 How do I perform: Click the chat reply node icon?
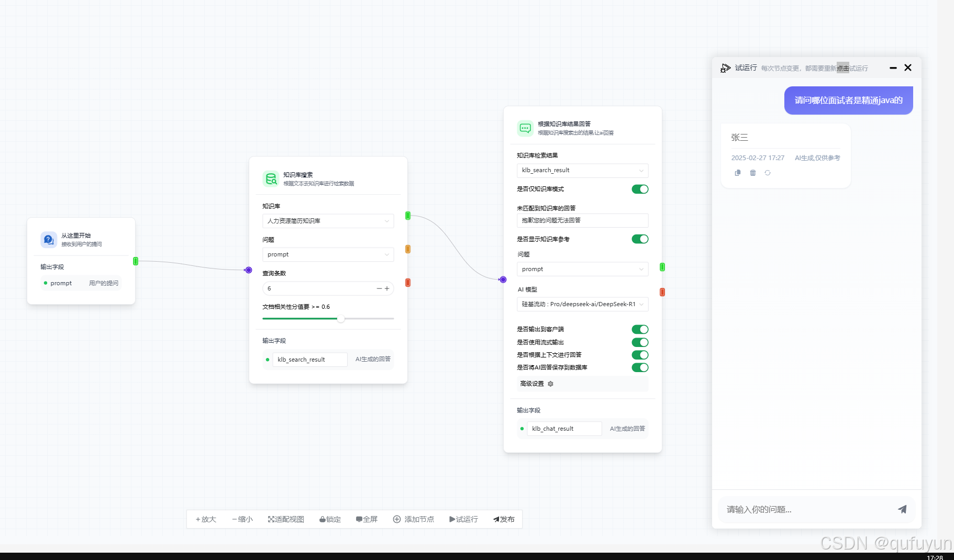point(525,128)
